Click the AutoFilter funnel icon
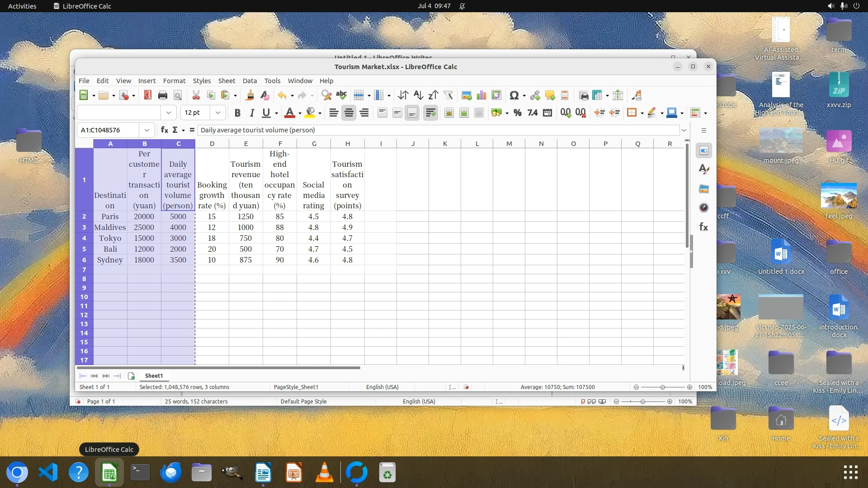Screen dimensions: 868x488 coord(448,95)
